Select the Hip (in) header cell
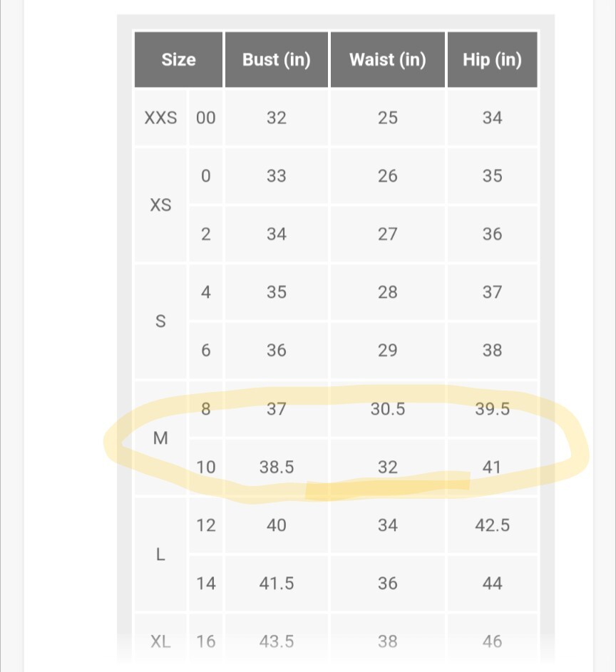Image resolution: width=616 pixels, height=672 pixels. pos(492,60)
